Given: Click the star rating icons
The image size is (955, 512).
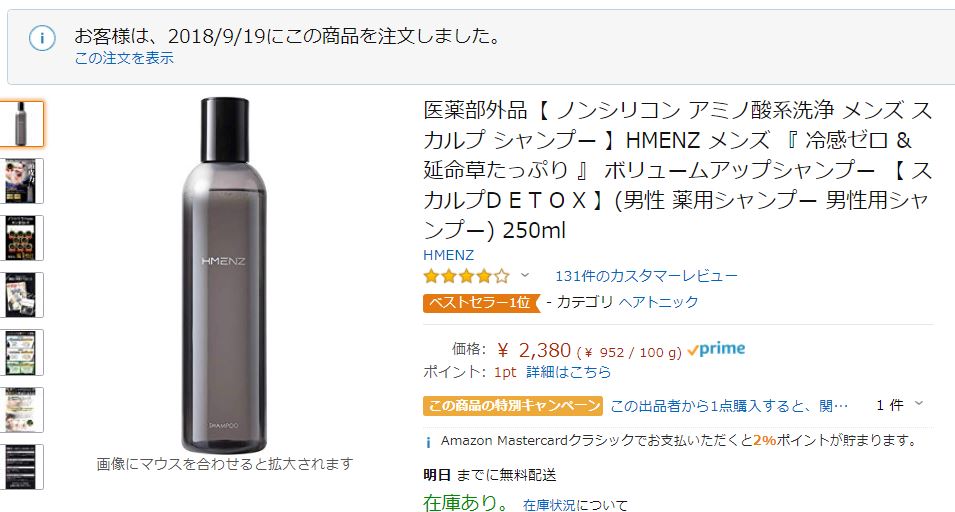Looking at the screenshot, I should [467, 276].
